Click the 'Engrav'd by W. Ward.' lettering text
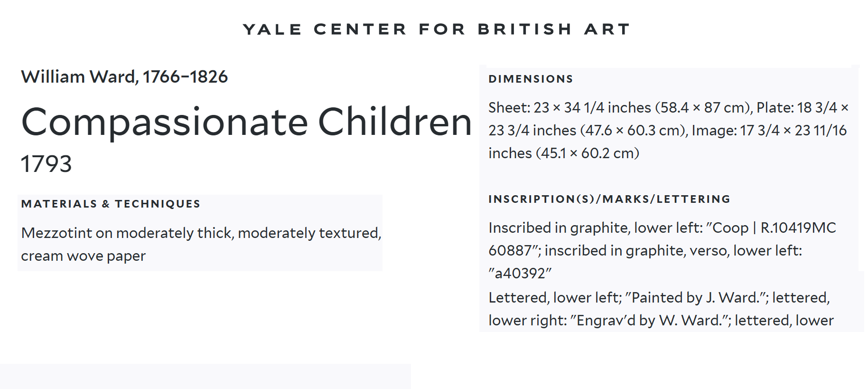The width and height of the screenshot is (868, 389). 650,321
